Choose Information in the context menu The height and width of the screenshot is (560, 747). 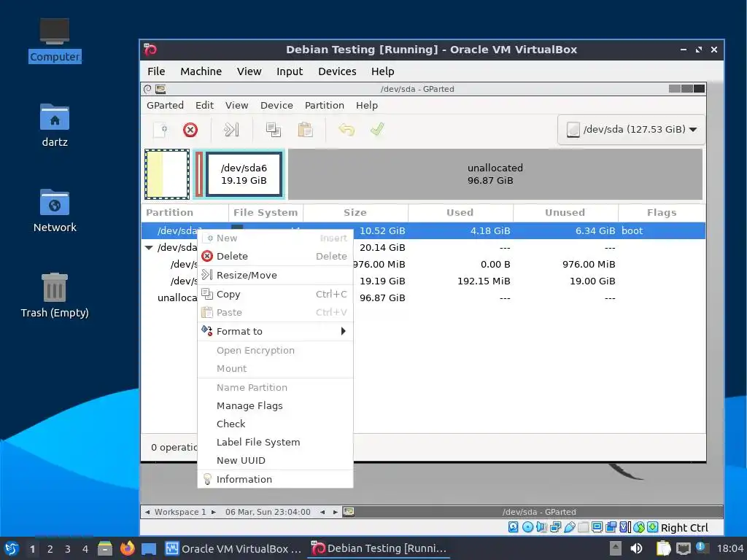click(x=275, y=480)
